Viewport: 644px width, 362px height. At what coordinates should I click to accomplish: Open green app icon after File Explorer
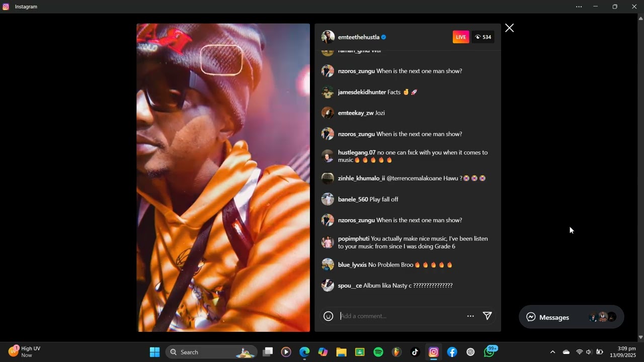coord(360,352)
